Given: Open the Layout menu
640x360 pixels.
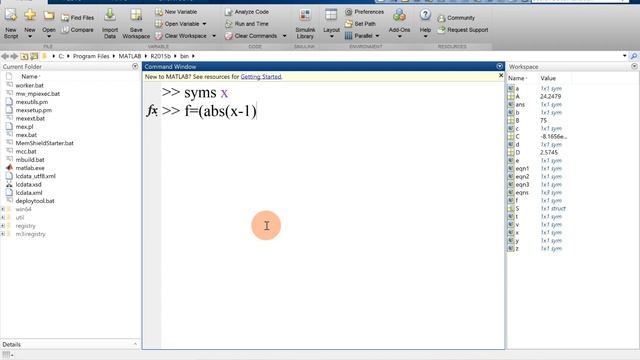Looking at the screenshot, I should point(331,24).
